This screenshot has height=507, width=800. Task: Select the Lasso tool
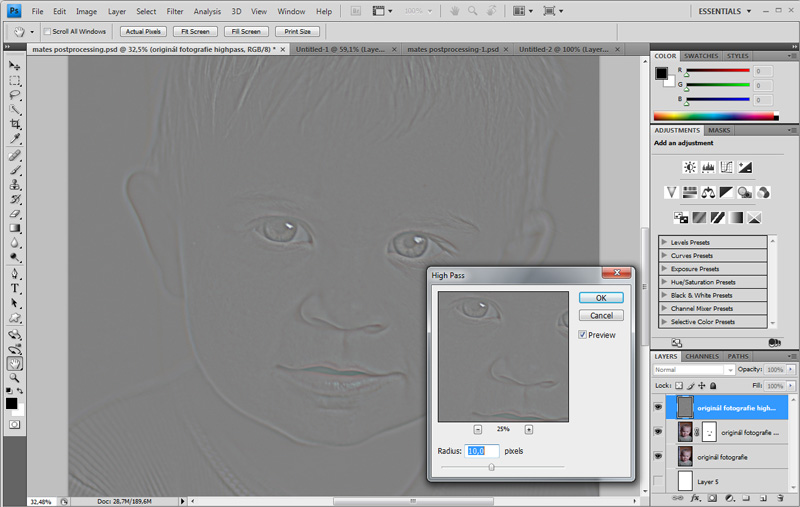pyautogui.click(x=15, y=95)
